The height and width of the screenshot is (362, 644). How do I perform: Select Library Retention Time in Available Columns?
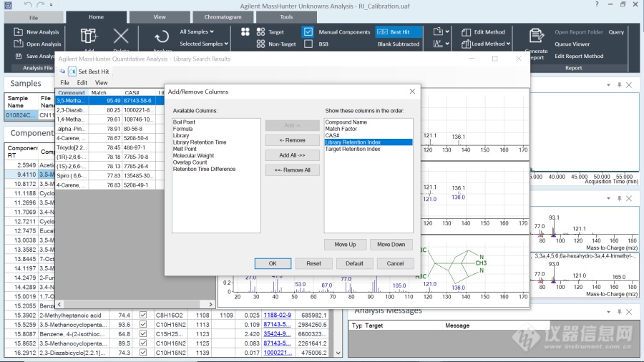coord(200,142)
